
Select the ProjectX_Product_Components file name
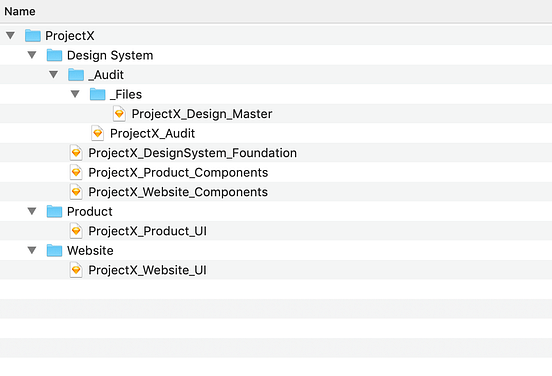click(x=178, y=173)
